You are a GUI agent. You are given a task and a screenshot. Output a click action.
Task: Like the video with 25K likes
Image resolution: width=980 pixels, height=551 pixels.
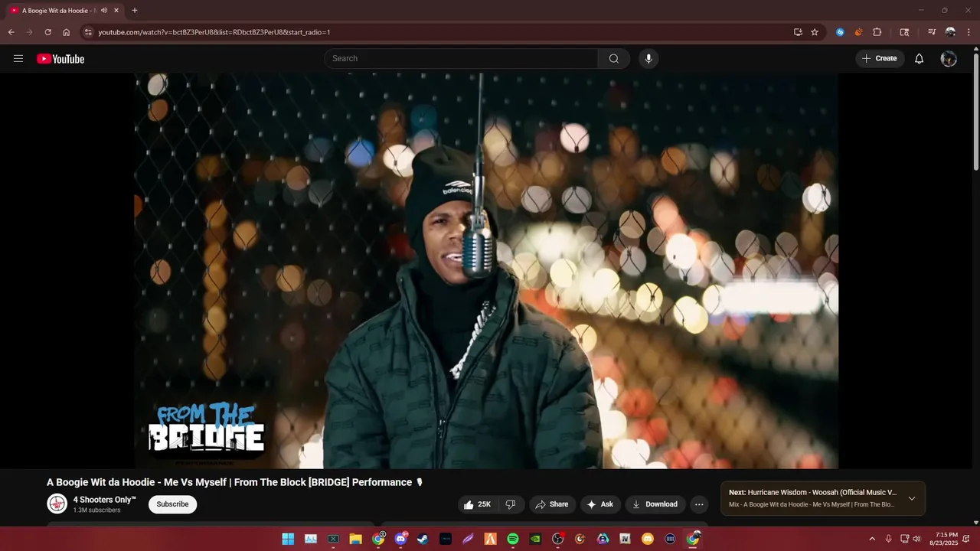477,504
